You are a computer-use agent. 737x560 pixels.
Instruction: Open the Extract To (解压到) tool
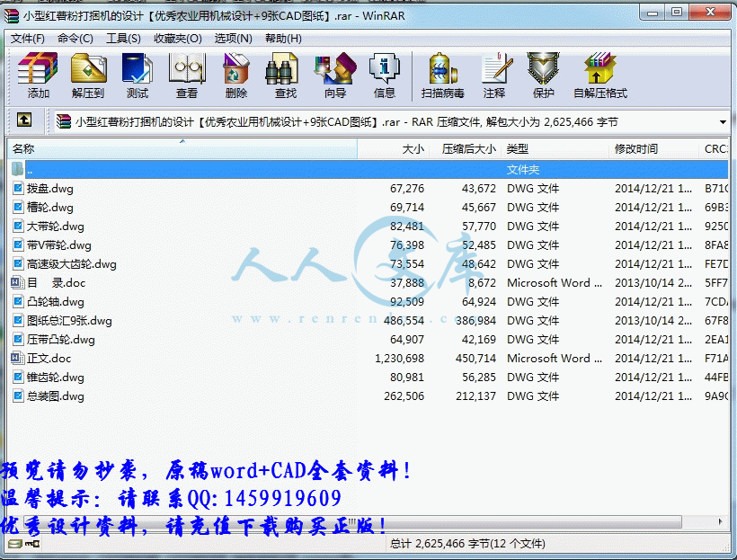tap(88, 68)
